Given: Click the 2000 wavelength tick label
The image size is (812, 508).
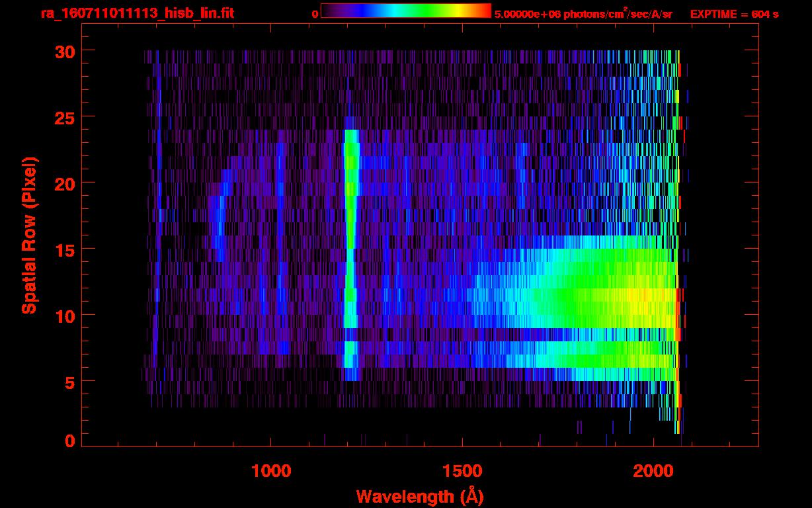Looking at the screenshot, I should pyautogui.click(x=653, y=471).
